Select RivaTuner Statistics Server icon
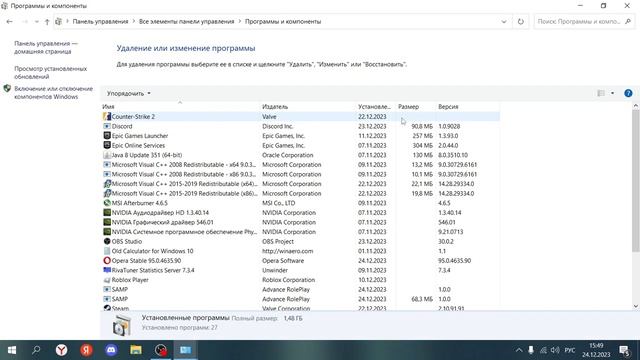Viewport: 640px width, 360px height. click(107, 270)
